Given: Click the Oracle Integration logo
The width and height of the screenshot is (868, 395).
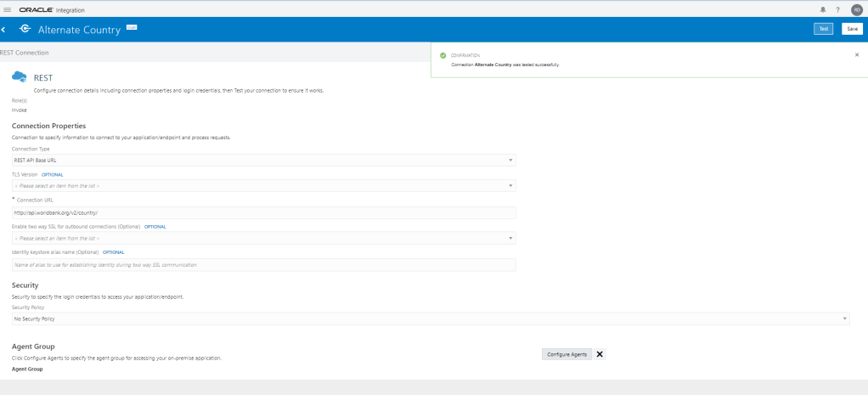Looking at the screenshot, I should [x=51, y=9].
